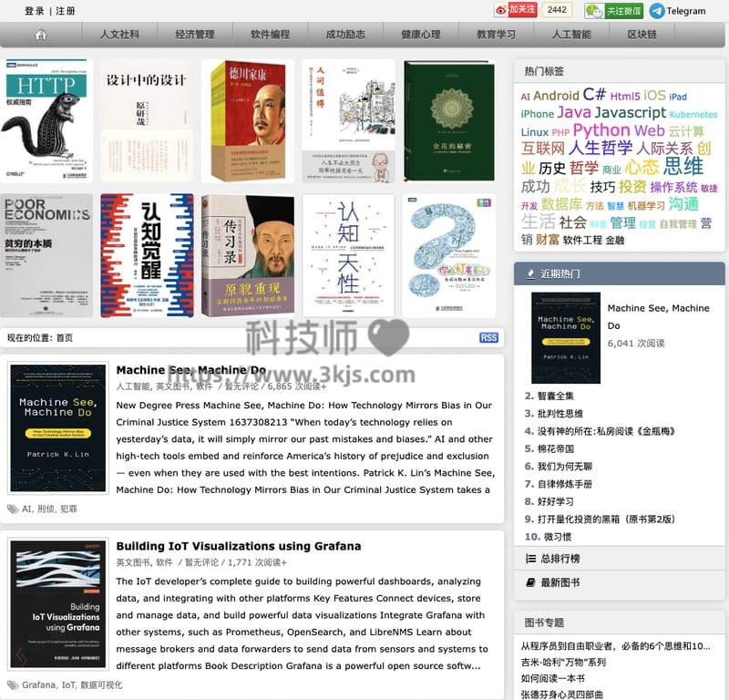729x700 pixels.
Task: Open the question-mark book cover
Action: click(449, 256)
